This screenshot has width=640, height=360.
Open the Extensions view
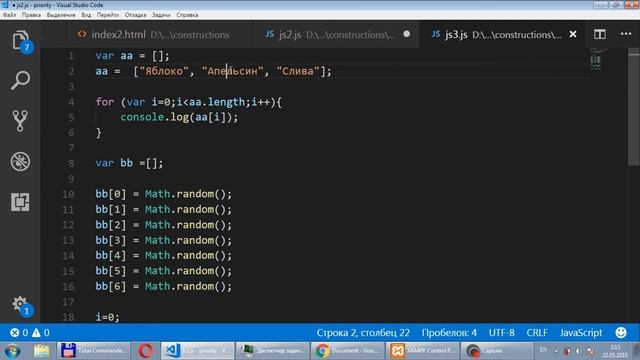click(x=20, y=202)
